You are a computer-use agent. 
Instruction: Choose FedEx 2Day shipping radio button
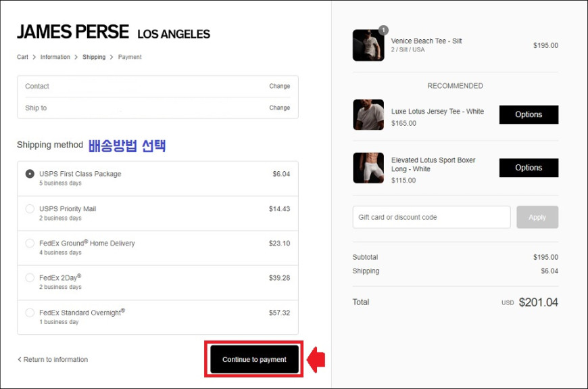click(30, 278)
